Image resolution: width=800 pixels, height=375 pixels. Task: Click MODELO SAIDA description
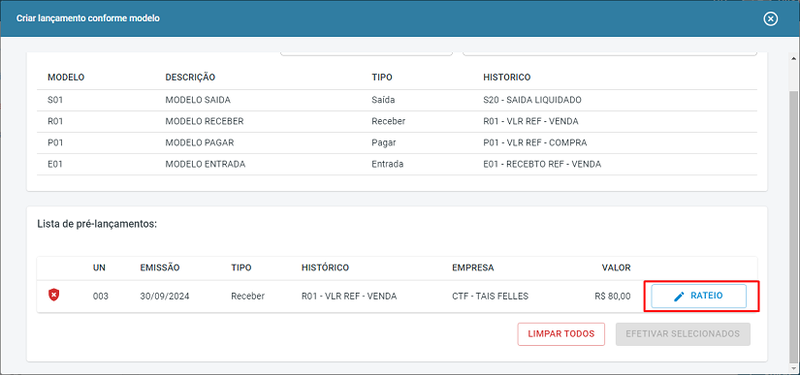tap(198, 101)
